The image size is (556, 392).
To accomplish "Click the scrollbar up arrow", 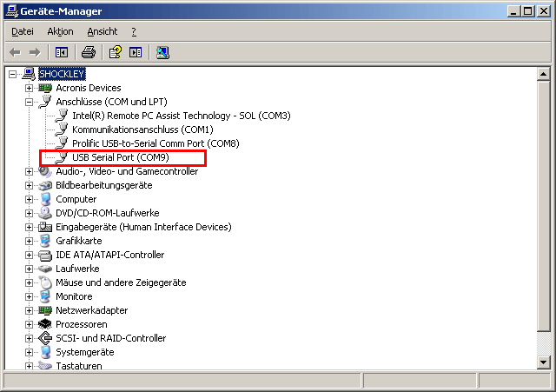I will coord(543,74).
